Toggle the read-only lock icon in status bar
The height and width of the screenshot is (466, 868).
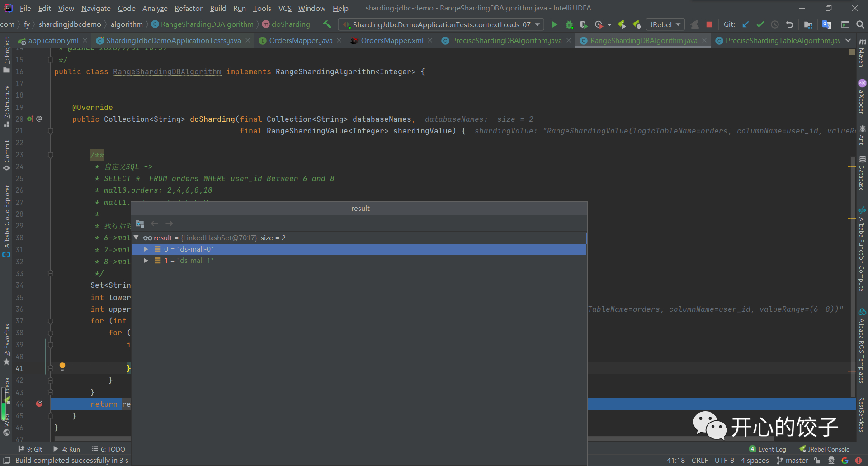tap(817, 461)
